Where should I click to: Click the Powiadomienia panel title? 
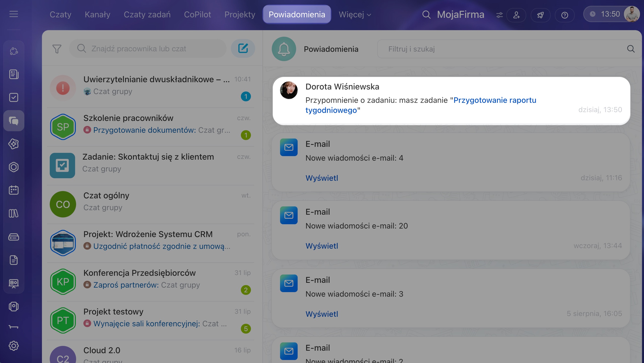click(331, 49)
